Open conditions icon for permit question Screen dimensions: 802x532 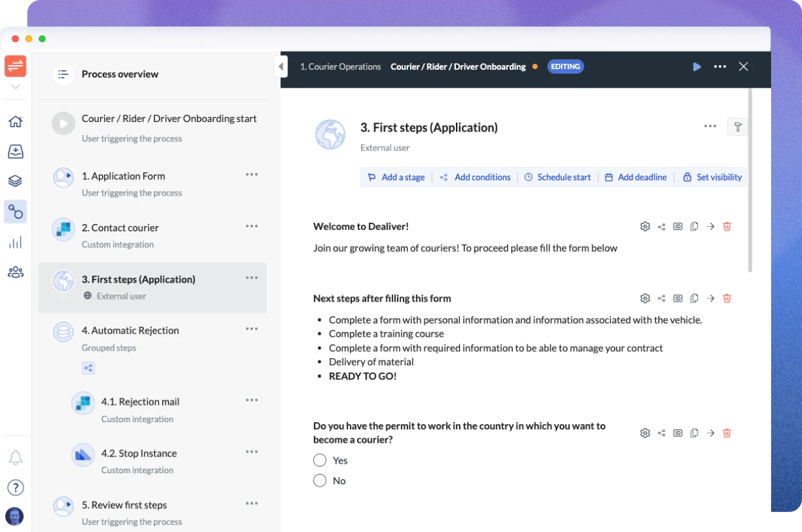[661, 433]
